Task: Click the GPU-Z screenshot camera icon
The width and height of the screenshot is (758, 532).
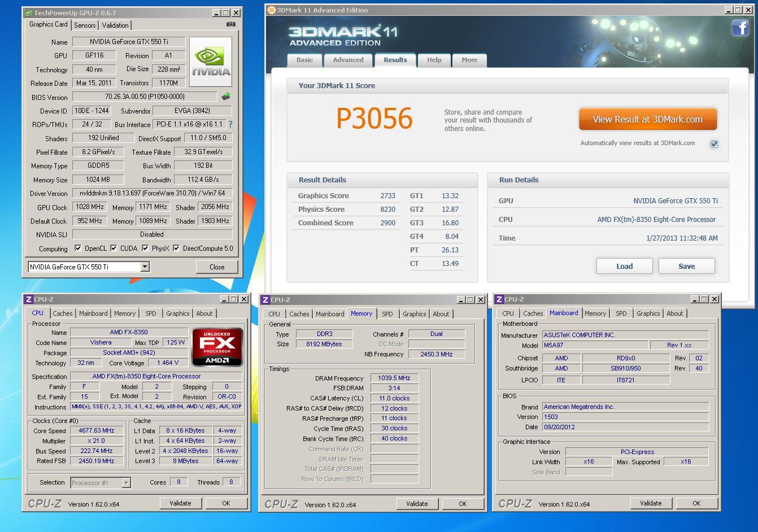Action: coord(231,24)
